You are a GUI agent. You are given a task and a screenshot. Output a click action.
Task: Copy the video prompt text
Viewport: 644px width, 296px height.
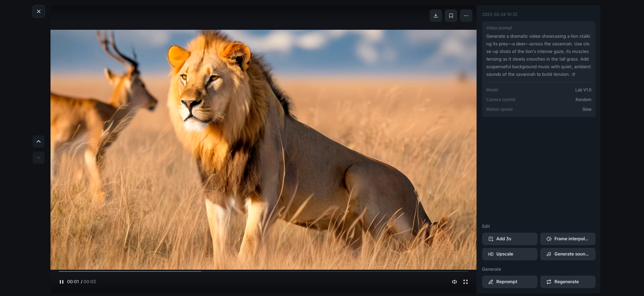tap(573, 74)
